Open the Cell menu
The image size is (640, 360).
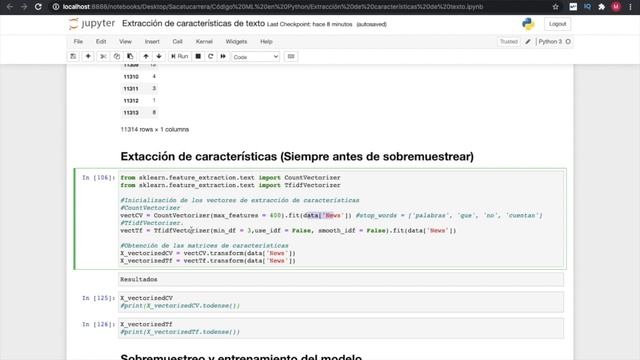177,42
